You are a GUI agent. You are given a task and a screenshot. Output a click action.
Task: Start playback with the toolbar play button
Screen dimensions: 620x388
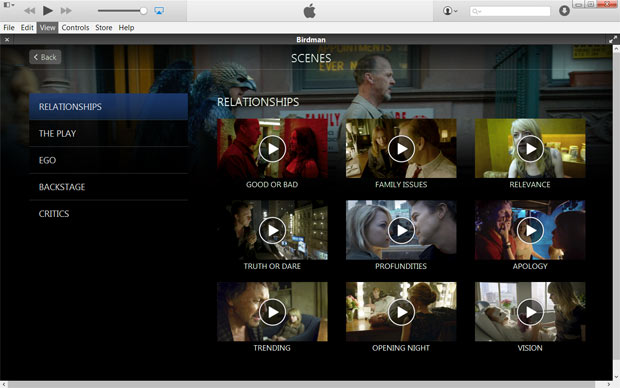47,10
